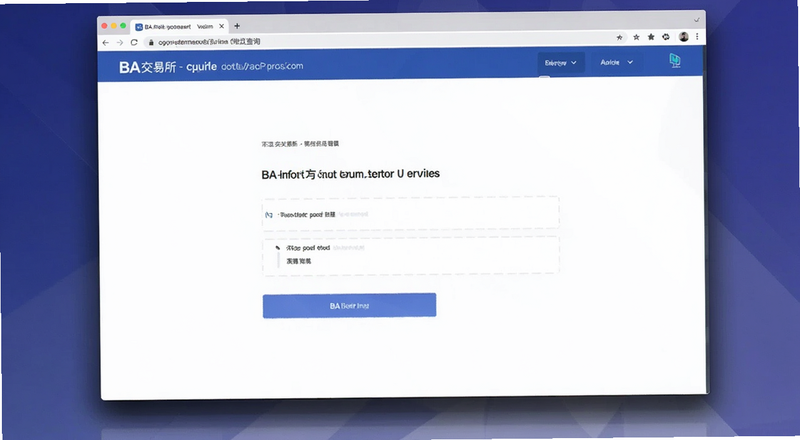800x440 pixels.
Task: Click the second dashed input box
Action: (x=411, y=256)
